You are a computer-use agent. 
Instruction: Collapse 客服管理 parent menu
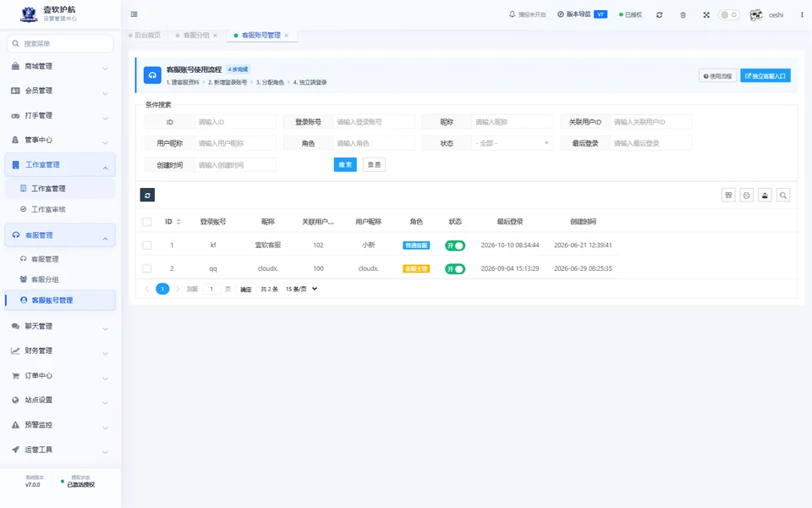click(x=60, y=235)
